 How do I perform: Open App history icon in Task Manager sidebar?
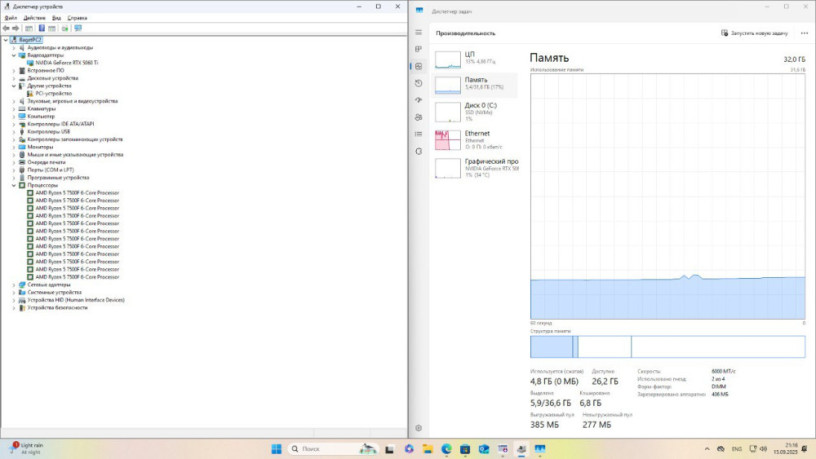click(x=419, y=83)
